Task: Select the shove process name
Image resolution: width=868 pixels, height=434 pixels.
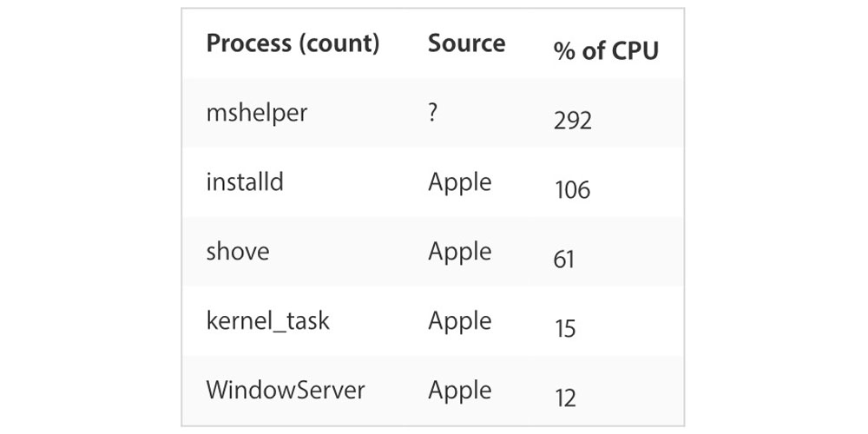Action: 238,252
